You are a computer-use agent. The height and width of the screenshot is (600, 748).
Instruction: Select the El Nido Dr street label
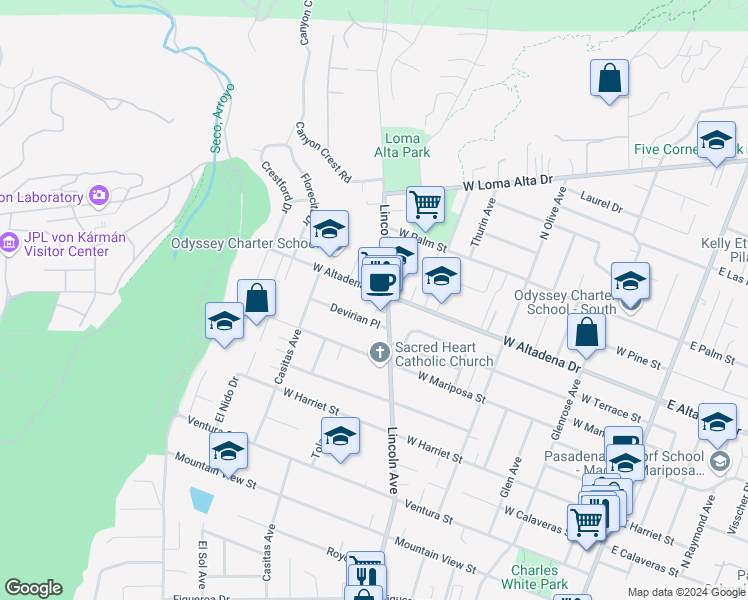point(226,400)
